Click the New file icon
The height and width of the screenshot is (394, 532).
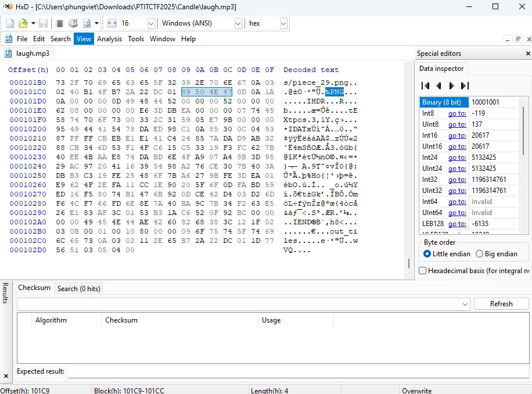click(x=10, y=23)
